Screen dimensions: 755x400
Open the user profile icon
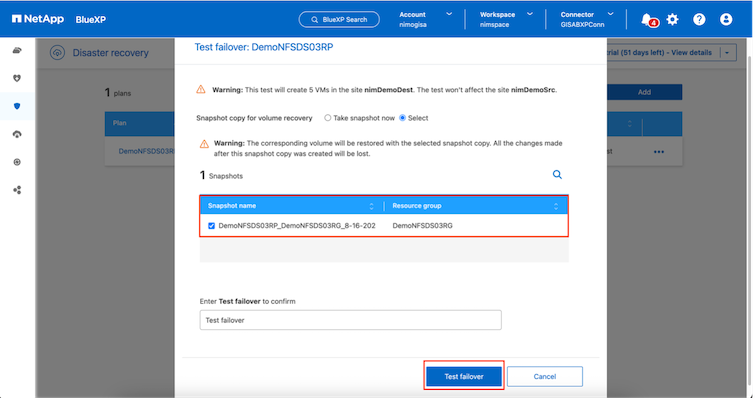tap(726, 19)
